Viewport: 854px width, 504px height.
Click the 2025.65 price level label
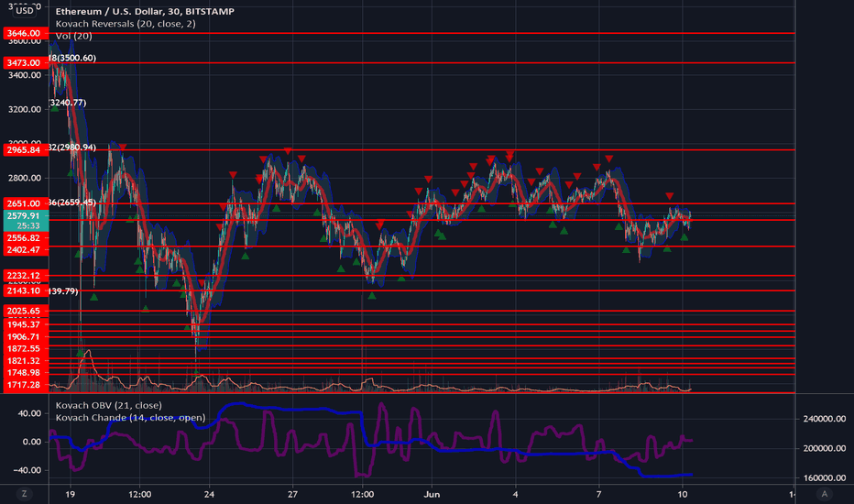click(x=26, y=311)
